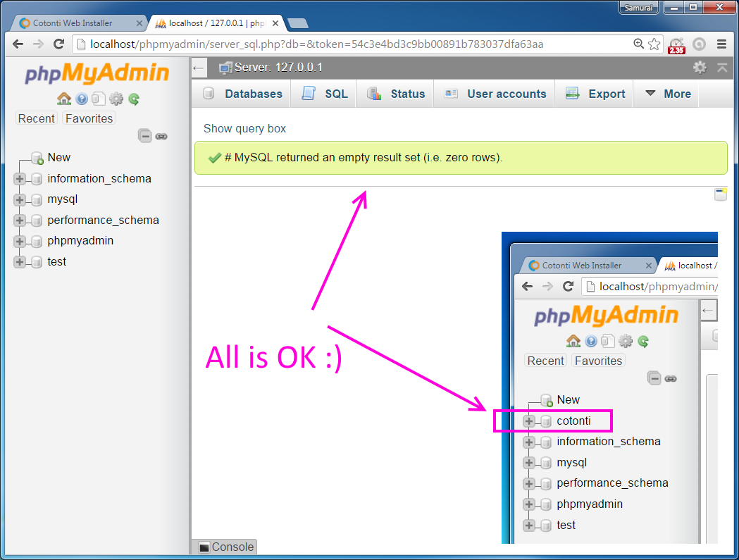
Task: Select the information_schema name in the main tree
Action: [99, 179]
